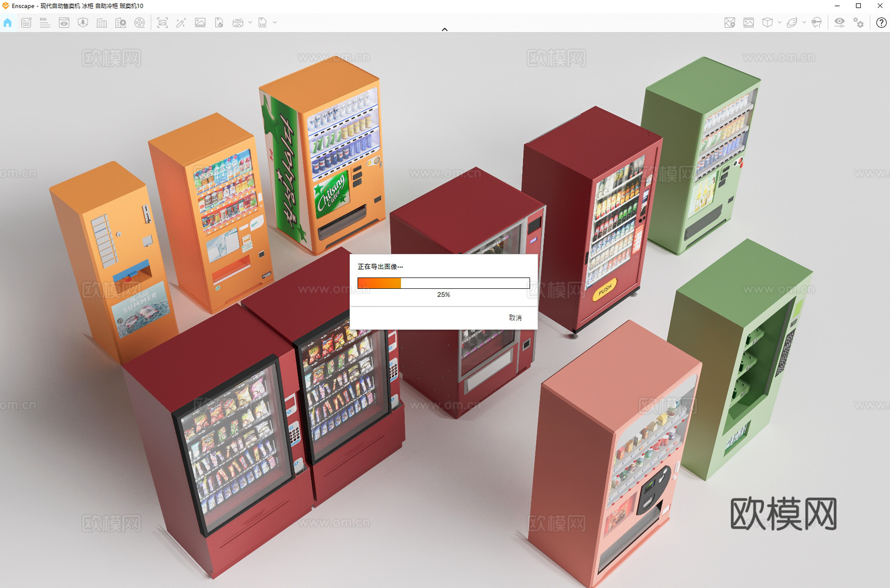Toggle the safe frame icon
The width and height of the screenshot is (890, 588).
pos(749,23)
